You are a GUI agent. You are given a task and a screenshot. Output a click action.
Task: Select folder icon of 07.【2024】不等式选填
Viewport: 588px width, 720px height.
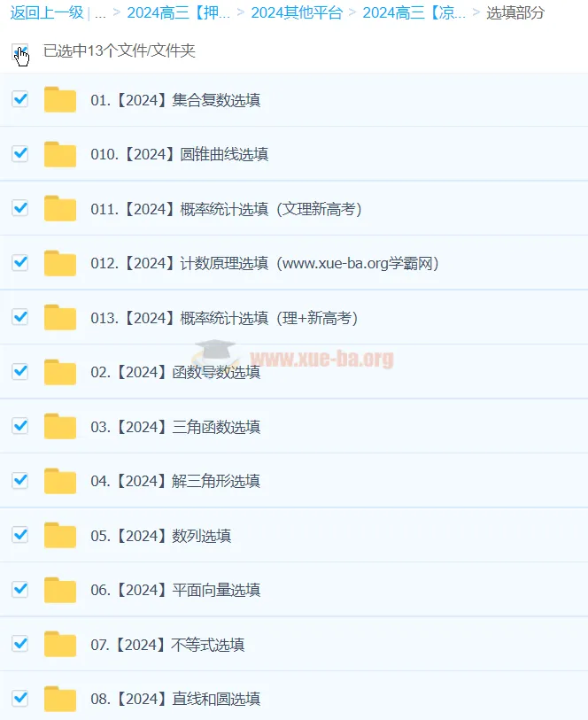click(60, 644)
